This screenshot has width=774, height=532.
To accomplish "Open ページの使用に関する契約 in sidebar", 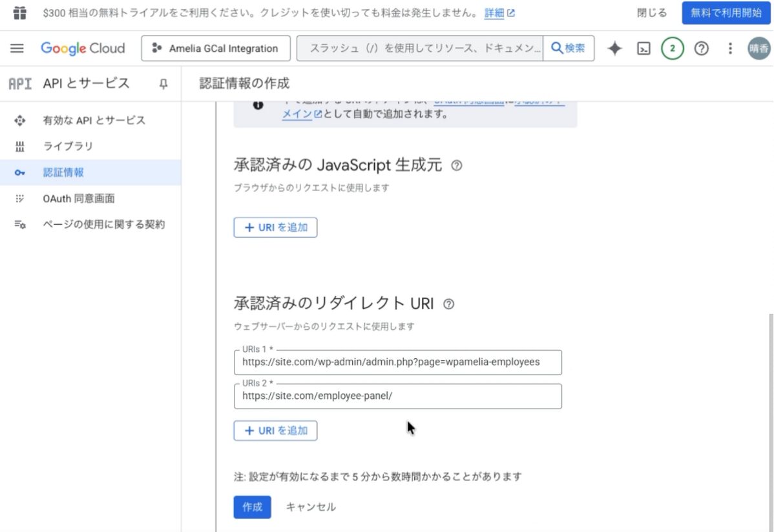I will [x=103, y=225].
